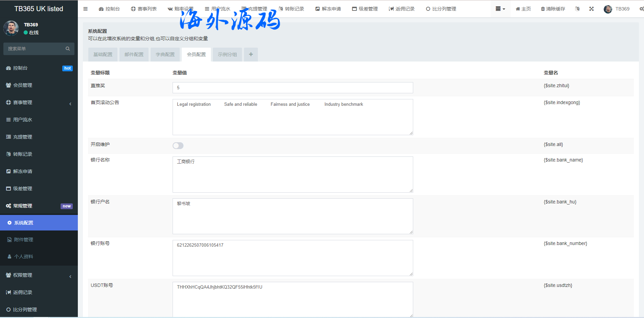Switch to the 基础配置 tab
The image size is (644, 318).
[103, 54]
